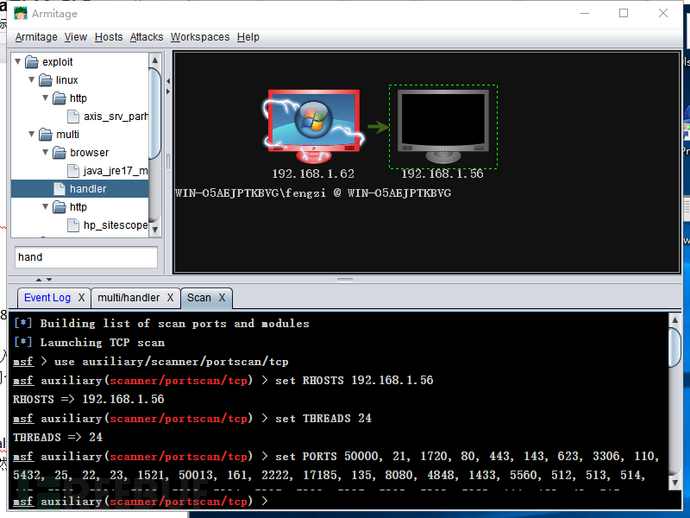Click the console scrollbar thumb
Viewport: 690px width, 518px height.
tap(675, 347)
